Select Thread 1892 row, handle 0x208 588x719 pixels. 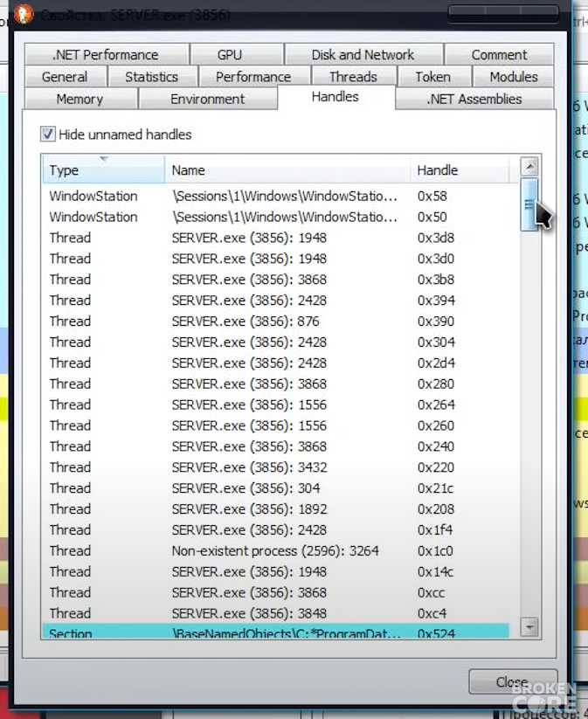point(276,509)
